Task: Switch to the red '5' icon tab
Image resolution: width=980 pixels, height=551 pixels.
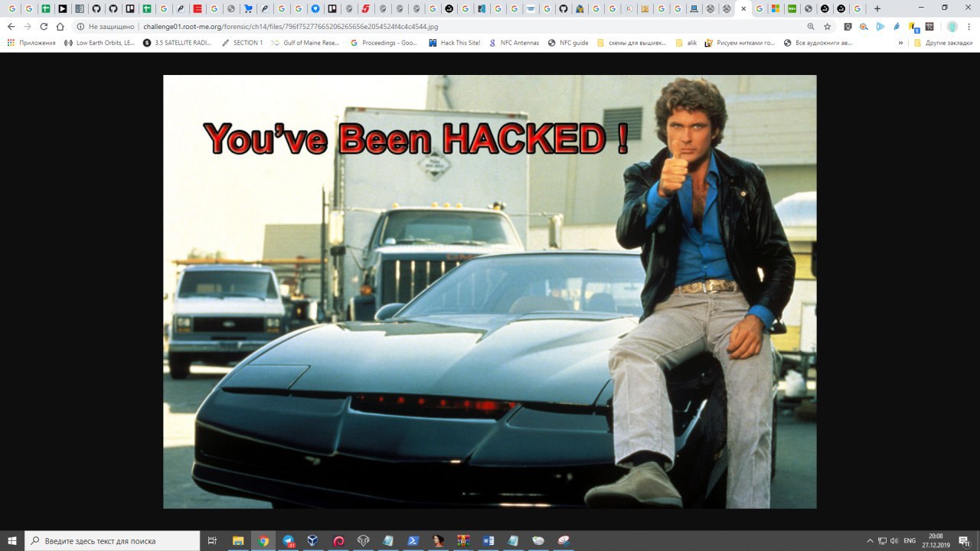Action: click(366, 8)
